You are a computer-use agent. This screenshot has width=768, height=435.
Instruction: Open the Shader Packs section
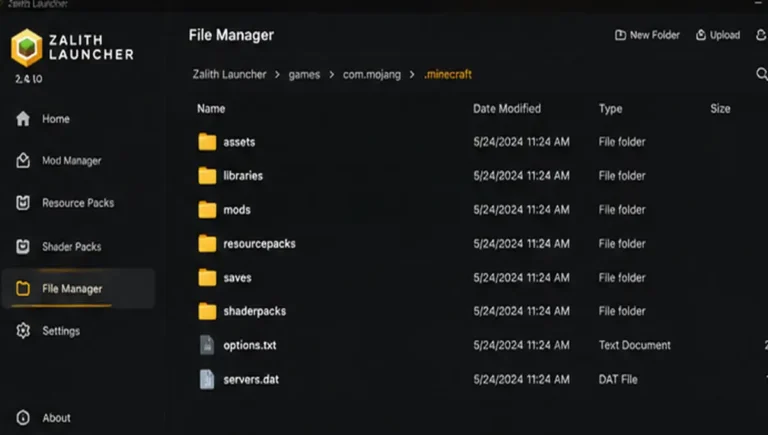click(x=72, y=246)
